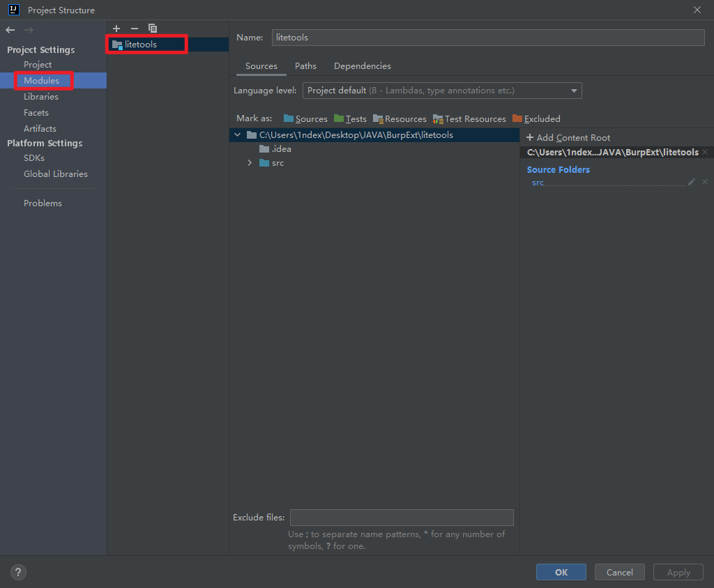Select the litetools module in the list
The image size is (714, 588).
click(168, 44)
